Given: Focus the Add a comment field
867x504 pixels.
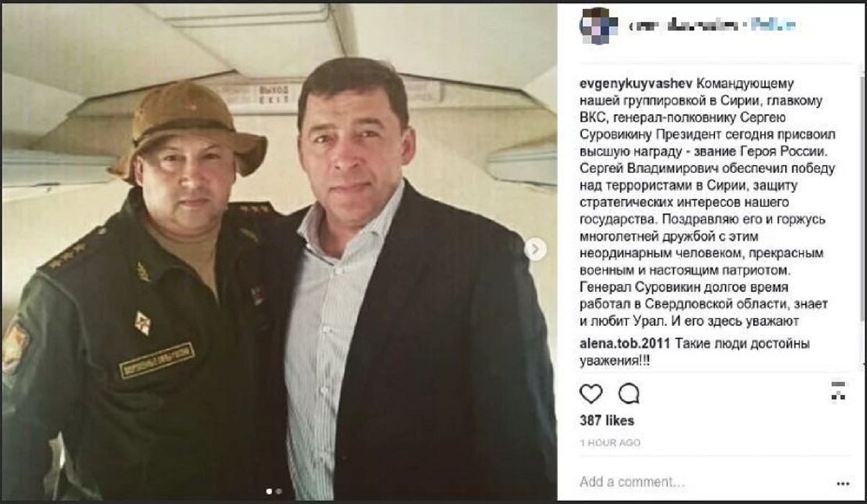Looking at the screenshot, I should point(702,482).
